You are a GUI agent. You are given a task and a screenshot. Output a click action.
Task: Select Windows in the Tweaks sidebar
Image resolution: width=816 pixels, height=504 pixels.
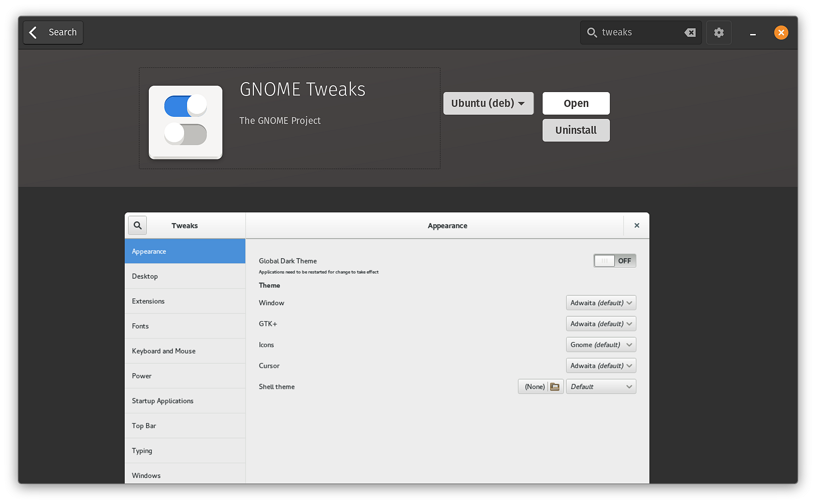185,474
